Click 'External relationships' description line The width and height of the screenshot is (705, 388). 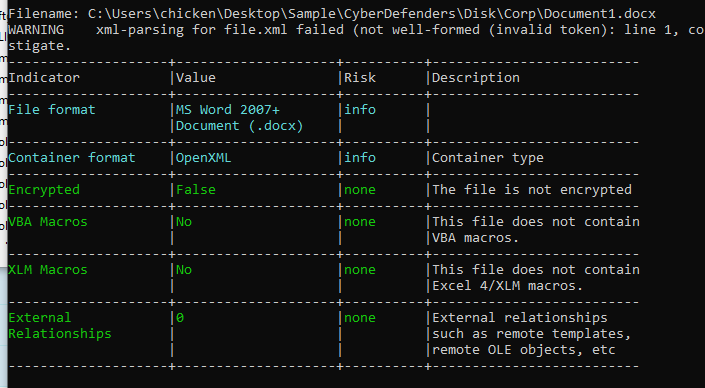click(x=520, y=318)
